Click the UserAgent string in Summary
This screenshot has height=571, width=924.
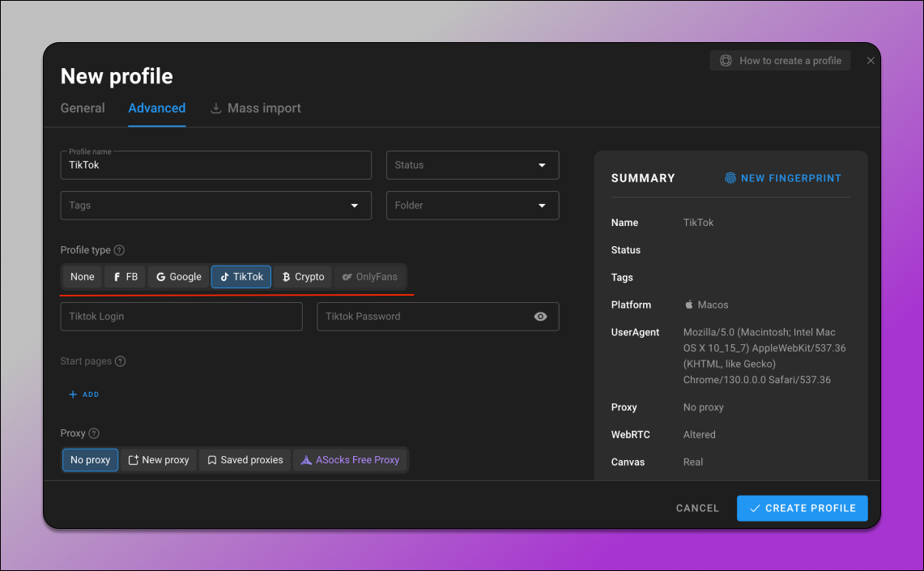[764, 356]
